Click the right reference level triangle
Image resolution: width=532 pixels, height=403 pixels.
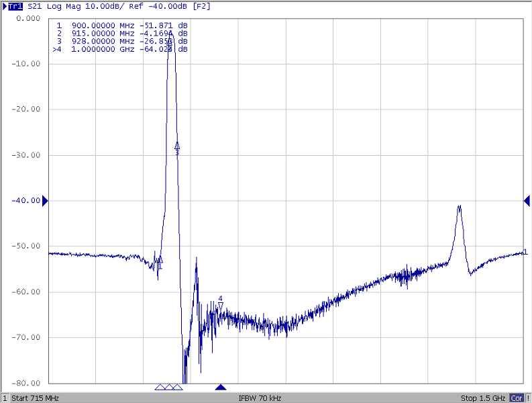(527, 200)
